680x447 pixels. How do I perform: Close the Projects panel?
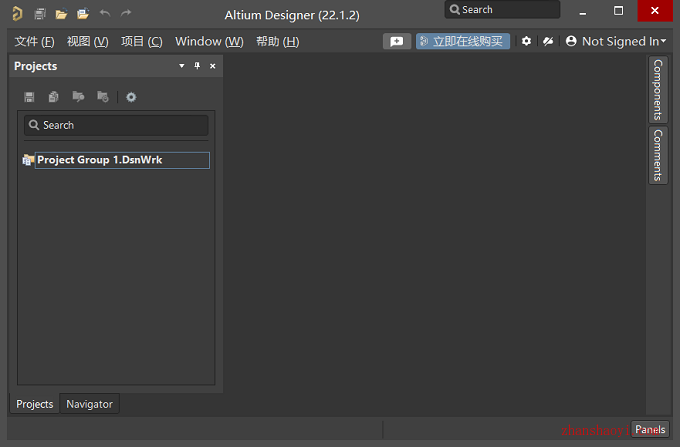coord(212,66)
